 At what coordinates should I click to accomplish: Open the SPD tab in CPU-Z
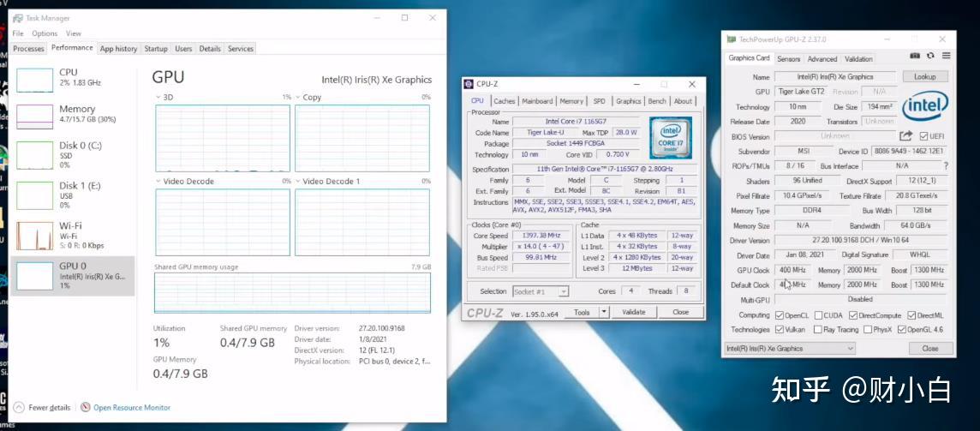tap(600, 101)
